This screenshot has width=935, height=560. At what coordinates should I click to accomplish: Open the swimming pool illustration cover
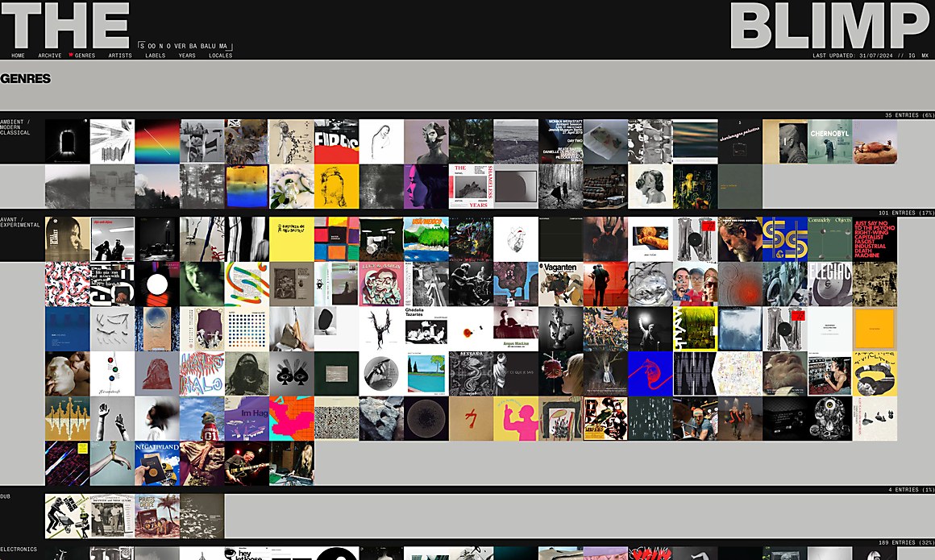426,374
